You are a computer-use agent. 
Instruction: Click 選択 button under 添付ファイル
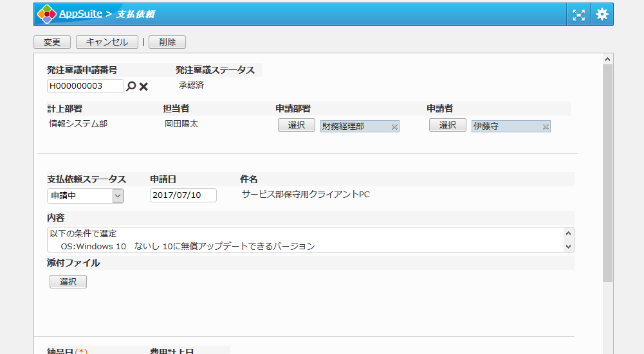(68, 281)
